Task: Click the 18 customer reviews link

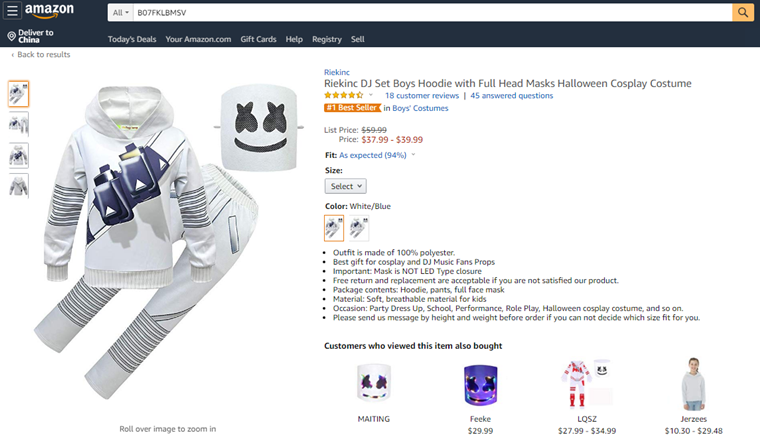Action: (x=422, y=96)
